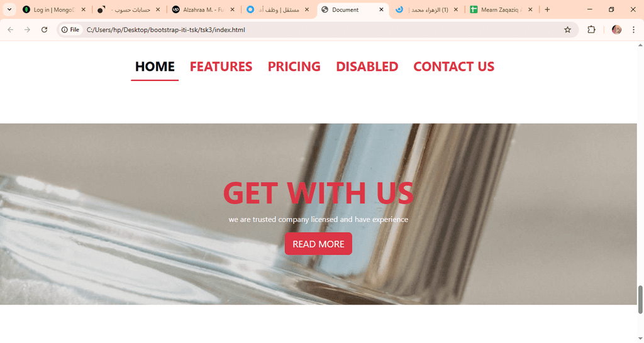Screen dimensions: 644x343
Task: Click the address bar URL
Action: coord(165,30)
